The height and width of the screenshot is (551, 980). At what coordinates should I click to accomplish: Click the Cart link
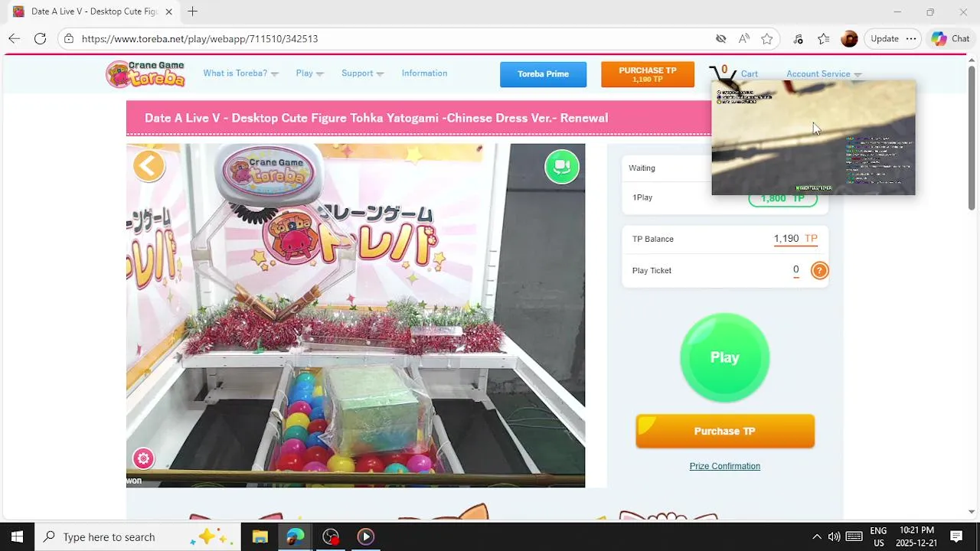pyautogui.click(x=749, y=74)
